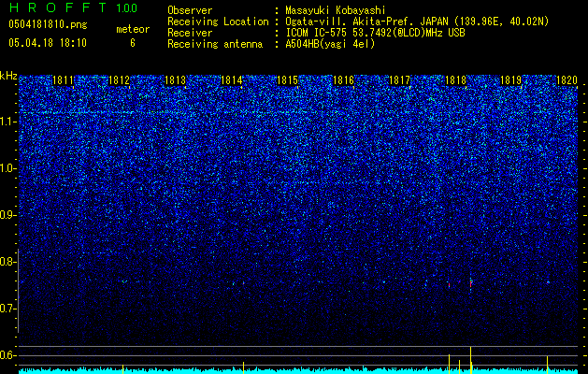Image resolution: width=588 pixels, height=374 pixels.
Task: Click the 0.9 kHz axis label
Action: click(7, 215)
